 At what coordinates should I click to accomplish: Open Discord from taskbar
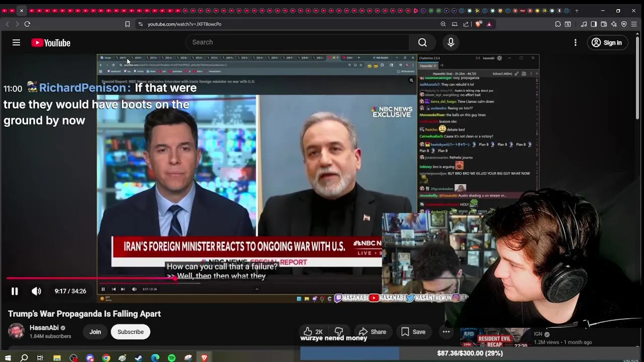click(x=90, y=358)
